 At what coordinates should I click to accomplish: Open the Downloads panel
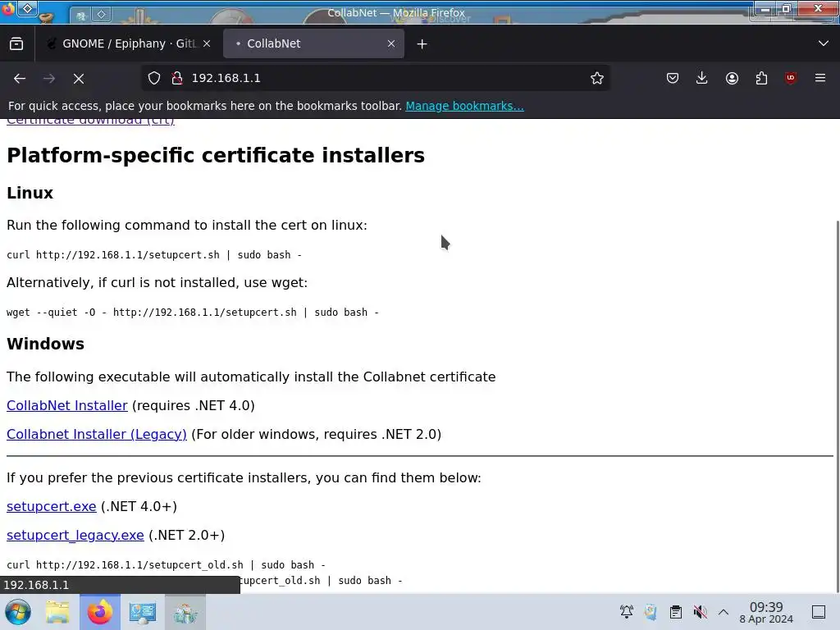[702, 78]
